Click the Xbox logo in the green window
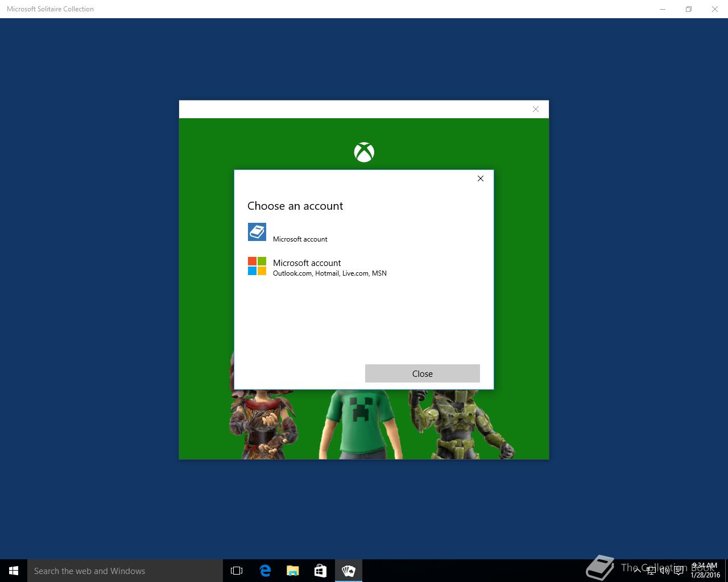Screen dimensions: 728x582 click(364, 152)
